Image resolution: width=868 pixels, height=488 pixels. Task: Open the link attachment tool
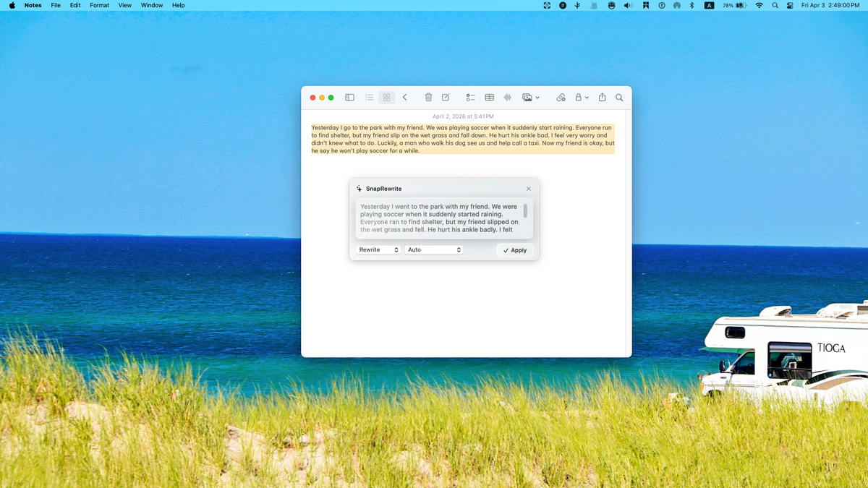tap(561, 97)
